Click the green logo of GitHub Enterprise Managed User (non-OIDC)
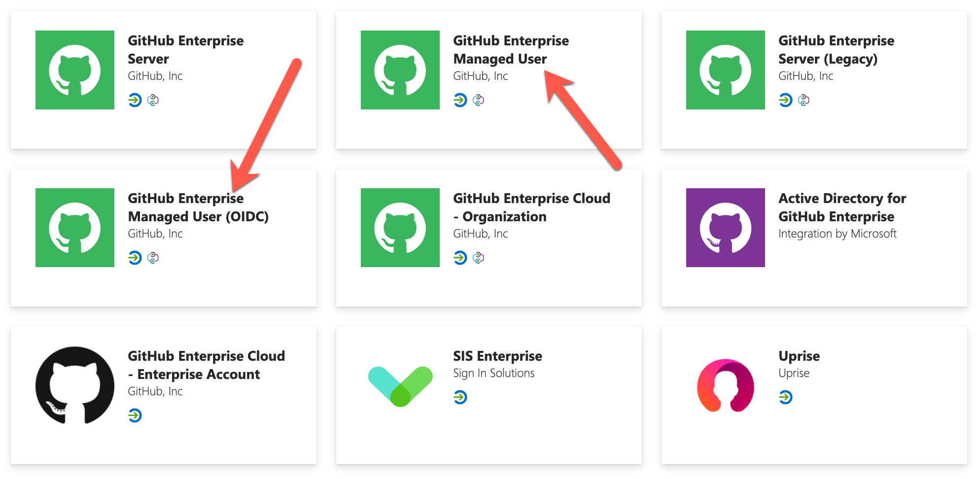980x479 pixels. click(400, 70)
